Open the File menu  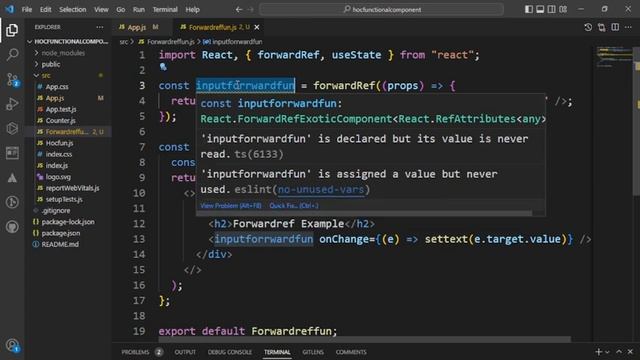click(27, 9)
